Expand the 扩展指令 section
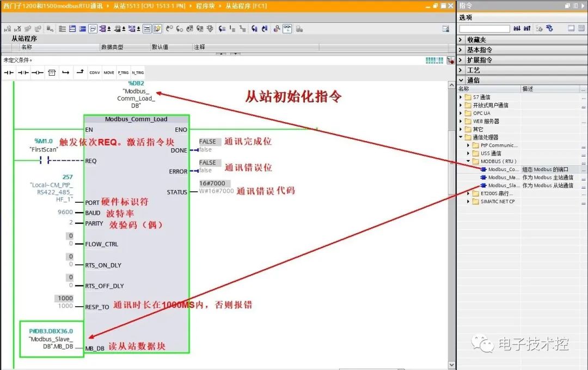 pos(461,59)
